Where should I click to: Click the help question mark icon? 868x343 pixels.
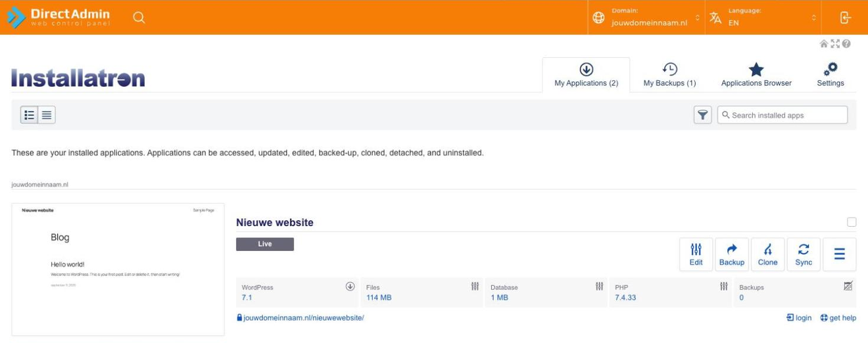tap(846, 44)
